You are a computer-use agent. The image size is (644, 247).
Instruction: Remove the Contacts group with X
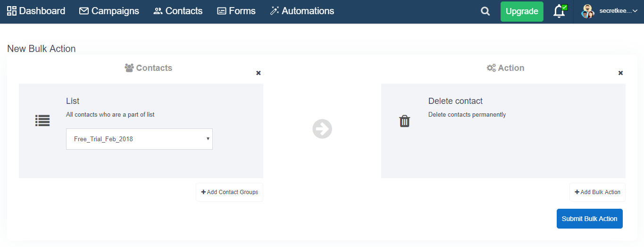pos(258,73)
